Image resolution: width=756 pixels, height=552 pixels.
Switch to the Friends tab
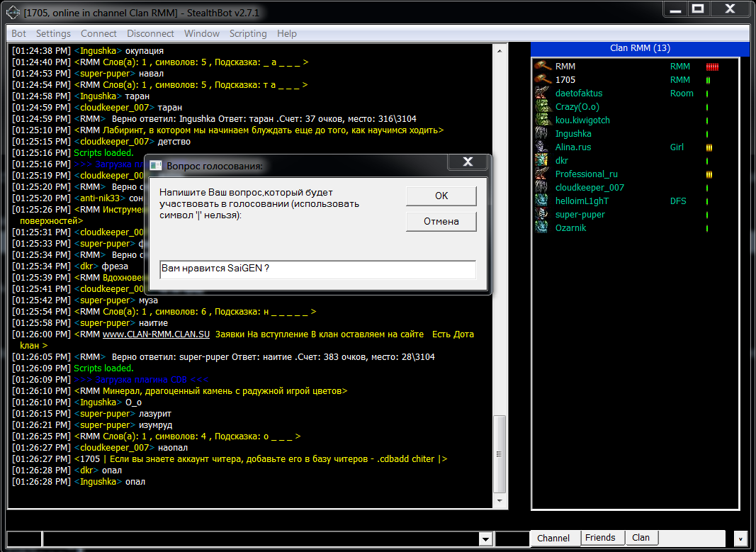click(600, 538)
